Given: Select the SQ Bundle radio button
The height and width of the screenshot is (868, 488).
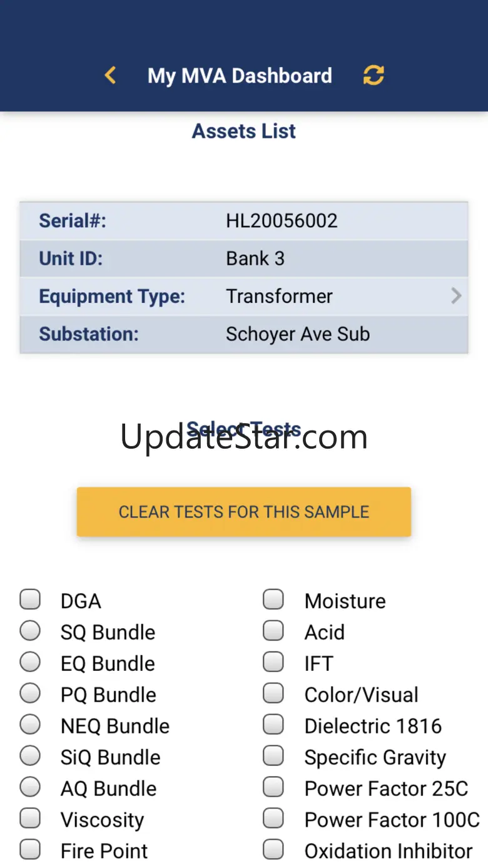Looking at the screenshot, I should click(x=30, y=631).
